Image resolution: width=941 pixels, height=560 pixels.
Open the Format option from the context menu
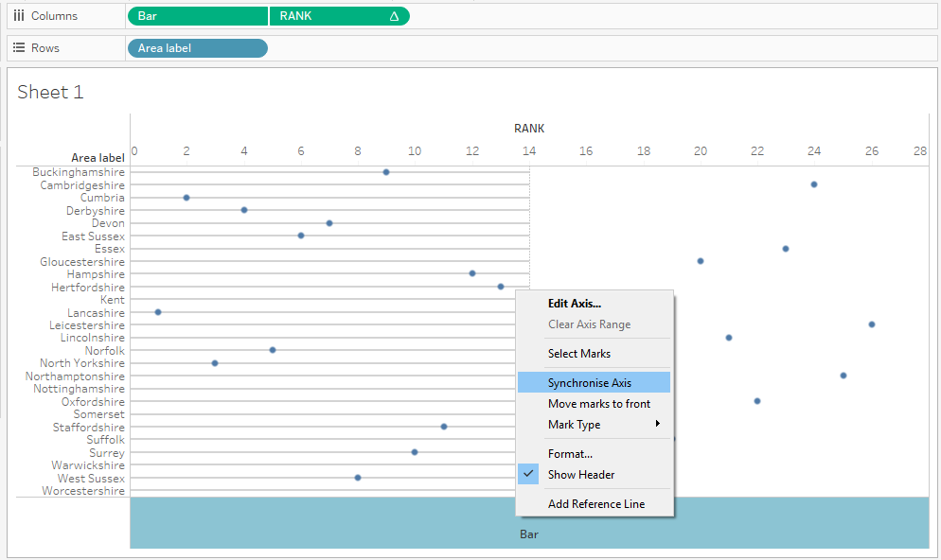coord(570,453)
